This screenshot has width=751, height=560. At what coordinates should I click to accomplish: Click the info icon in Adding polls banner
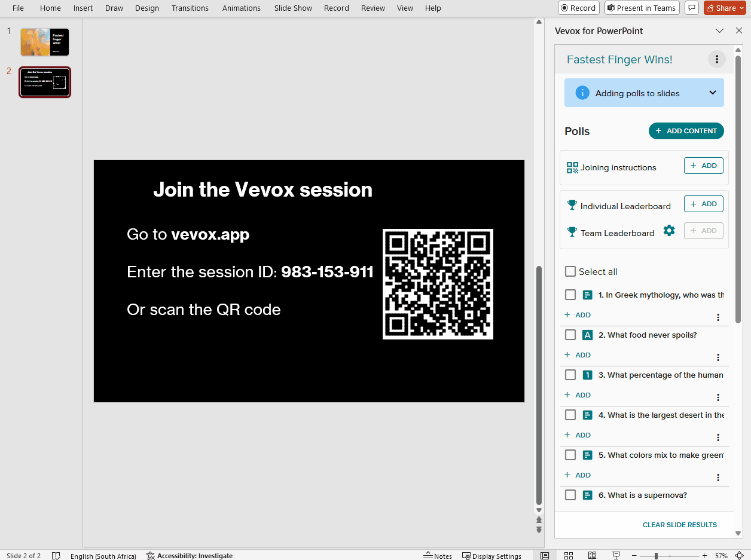[582, 93]
